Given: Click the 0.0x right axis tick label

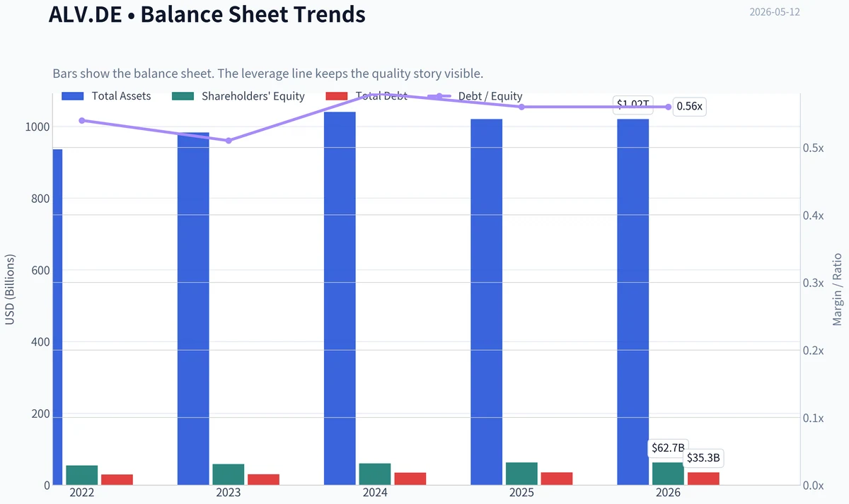Looking at the screenshot, I should [x=814, y=485].
